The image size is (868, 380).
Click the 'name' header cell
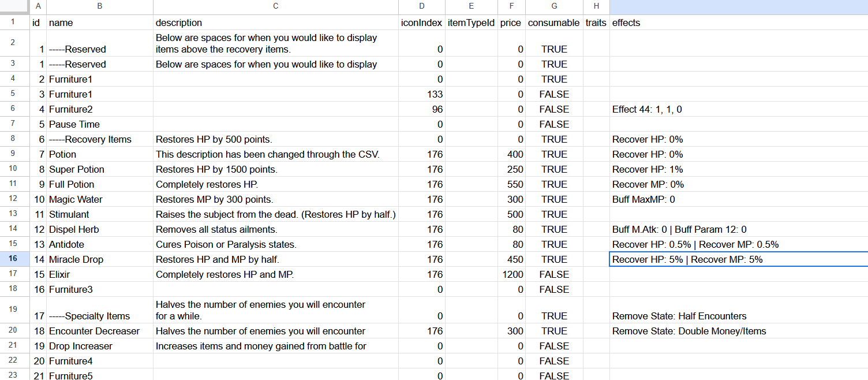point(100,23)
